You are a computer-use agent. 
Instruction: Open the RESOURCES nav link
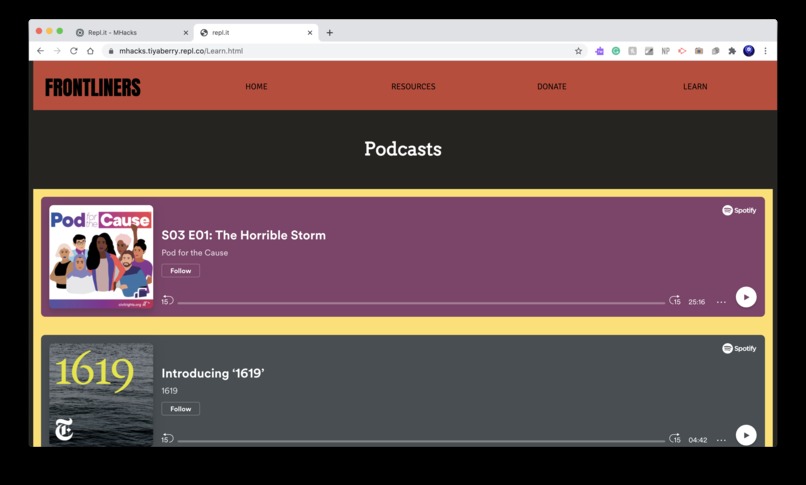coord(413,86)
